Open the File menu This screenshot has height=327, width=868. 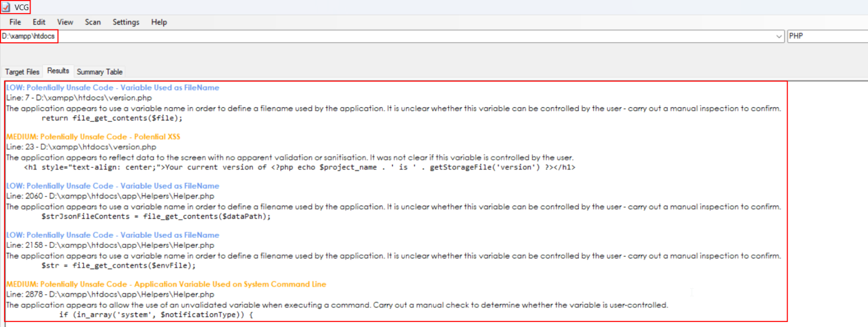(15, 22)
